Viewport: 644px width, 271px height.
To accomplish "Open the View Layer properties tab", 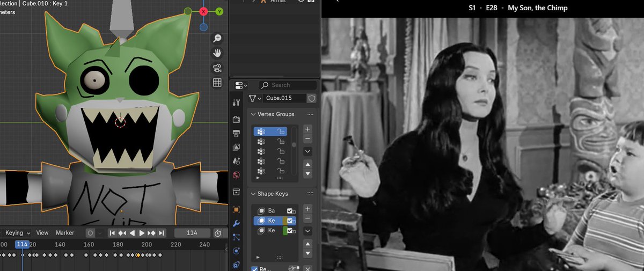I will pyautogui.click(x=237, y=147).
